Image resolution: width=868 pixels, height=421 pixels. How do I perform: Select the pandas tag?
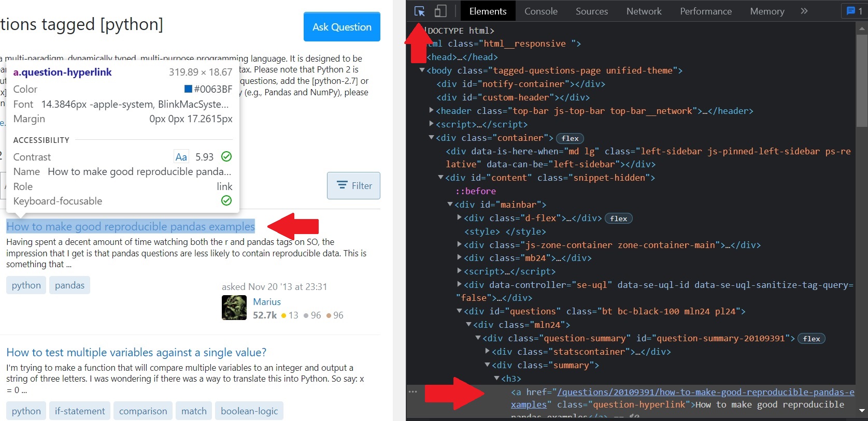coord(69,285)
